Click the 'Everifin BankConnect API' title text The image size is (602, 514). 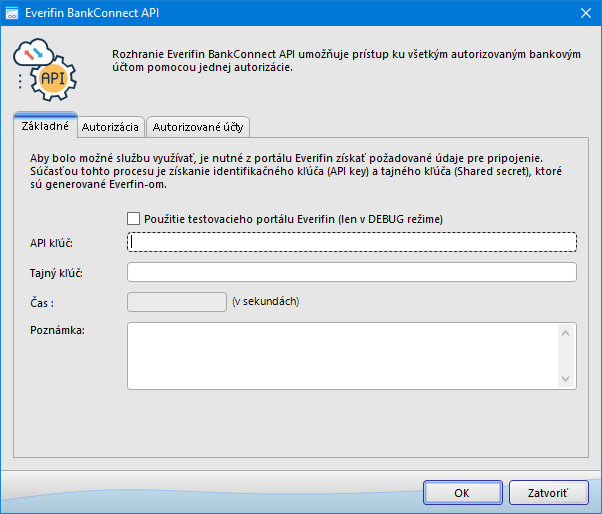click(x=92, y=13)
